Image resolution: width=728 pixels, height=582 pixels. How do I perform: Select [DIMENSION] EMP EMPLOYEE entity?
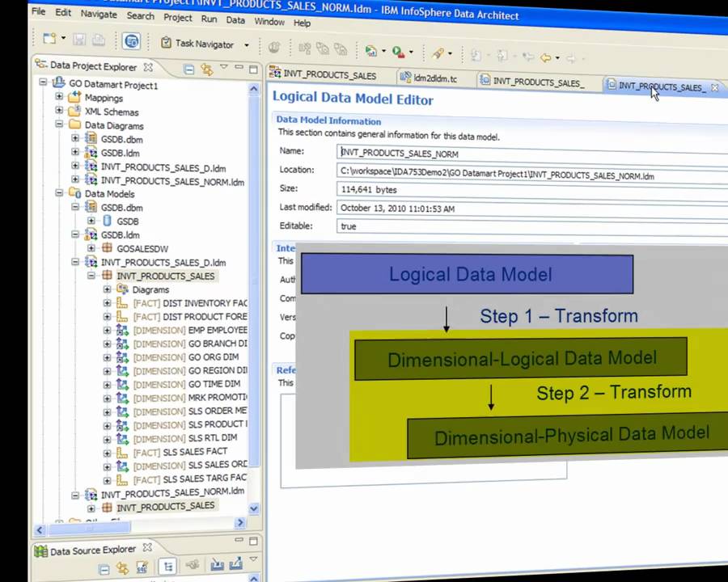(190, 330)
